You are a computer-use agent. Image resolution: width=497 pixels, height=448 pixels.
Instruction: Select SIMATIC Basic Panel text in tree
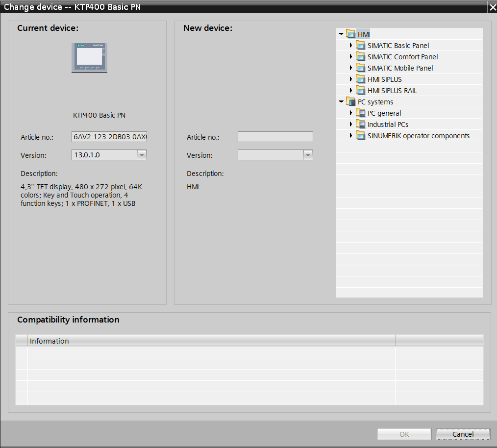[398, 46]
